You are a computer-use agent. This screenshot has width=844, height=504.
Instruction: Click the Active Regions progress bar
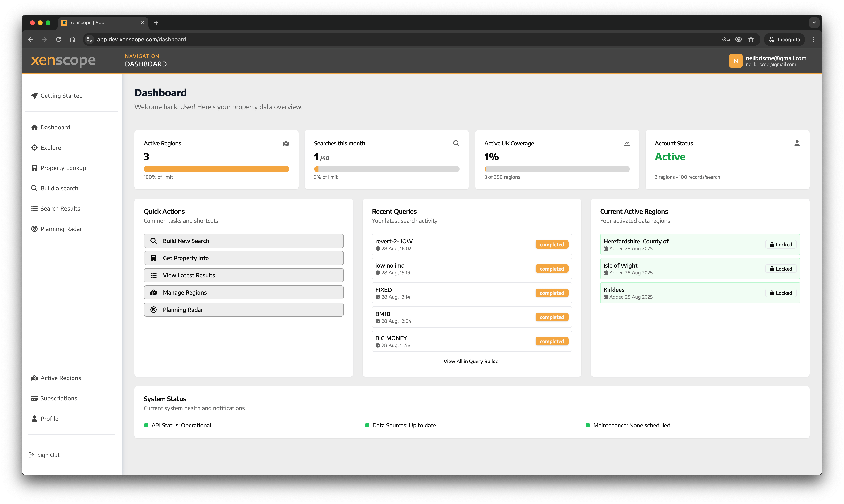pos(216,169)
